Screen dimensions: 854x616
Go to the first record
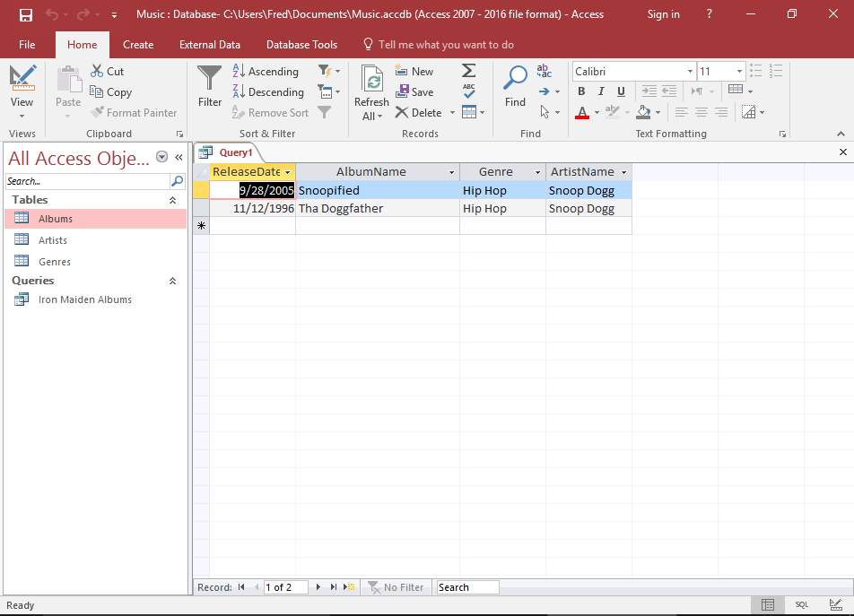[241, 587]
